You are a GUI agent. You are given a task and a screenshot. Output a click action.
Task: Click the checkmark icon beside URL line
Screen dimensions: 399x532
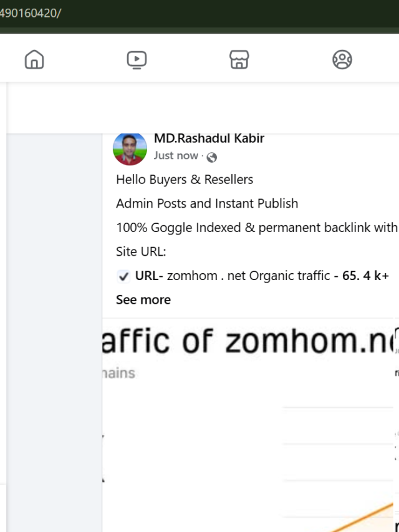(123, 276)
